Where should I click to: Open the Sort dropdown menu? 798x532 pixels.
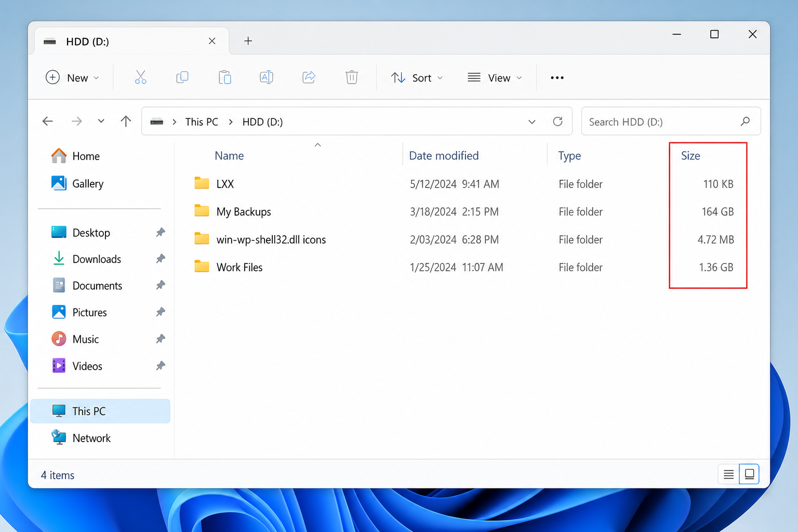click(417, 77)
